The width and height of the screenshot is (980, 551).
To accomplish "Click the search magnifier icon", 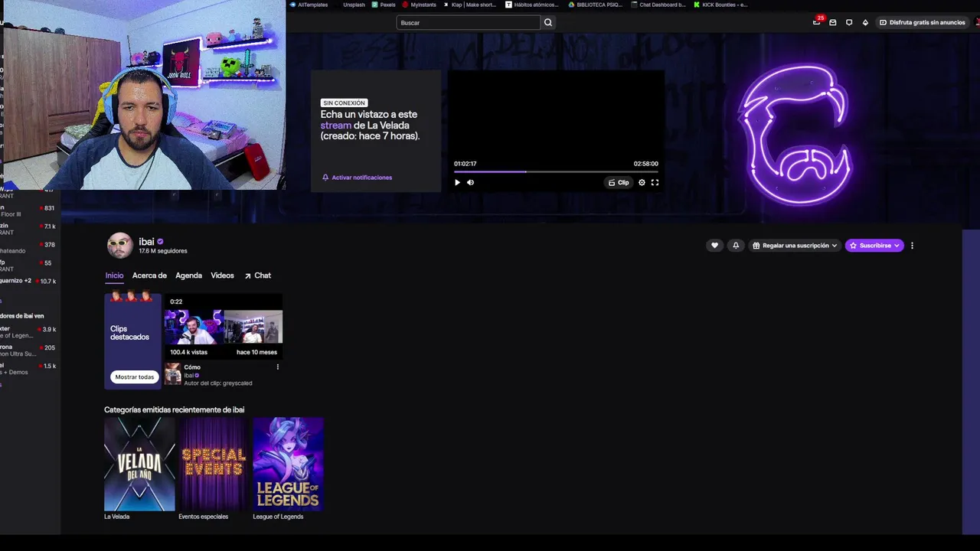I will pos(548,22).
